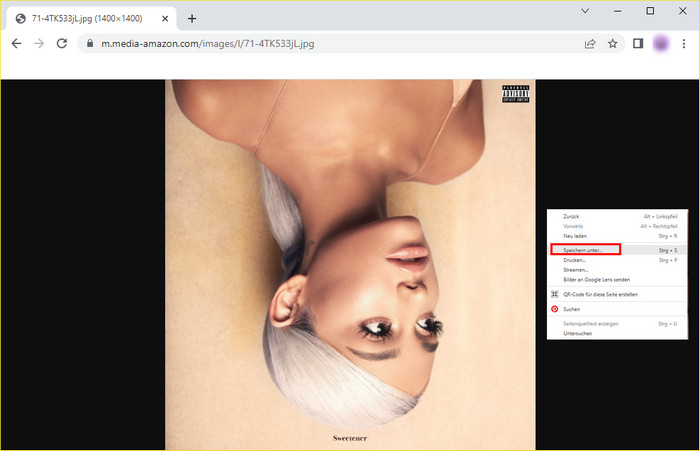Choose 'Streamen...' in the context menu
Screen dimensions: 700x451
tap(617, 270)
